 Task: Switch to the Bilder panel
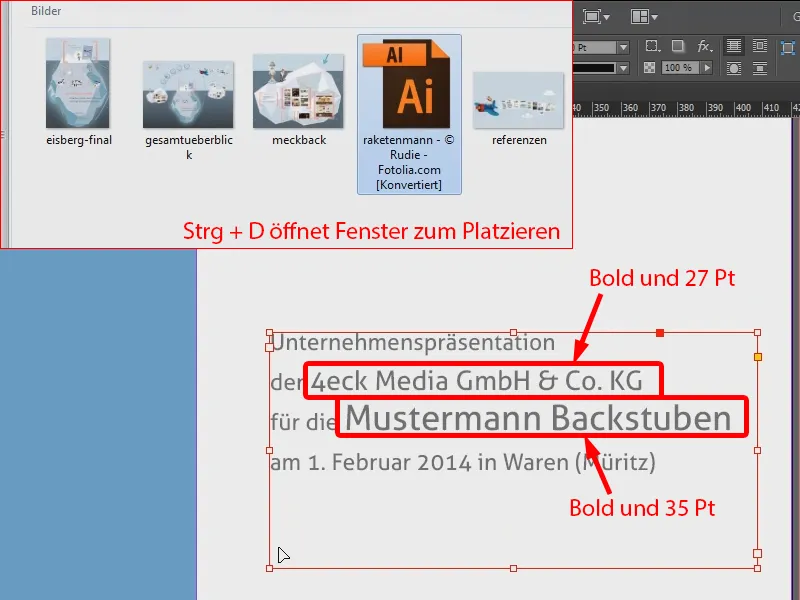pos(45,12)
